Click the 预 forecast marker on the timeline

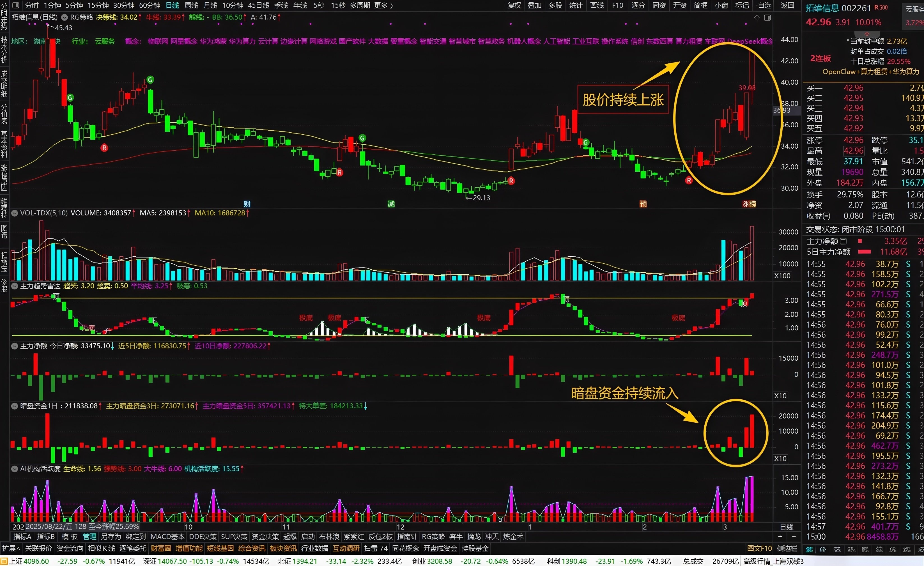(643, 204)
